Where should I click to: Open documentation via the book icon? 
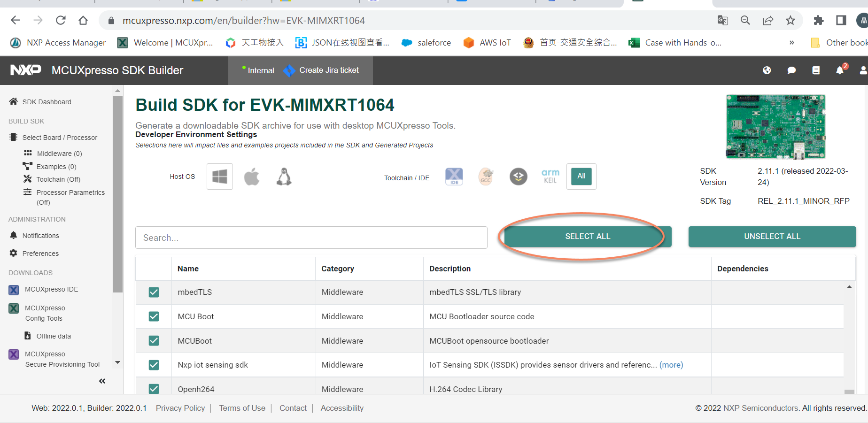[816, 70]
